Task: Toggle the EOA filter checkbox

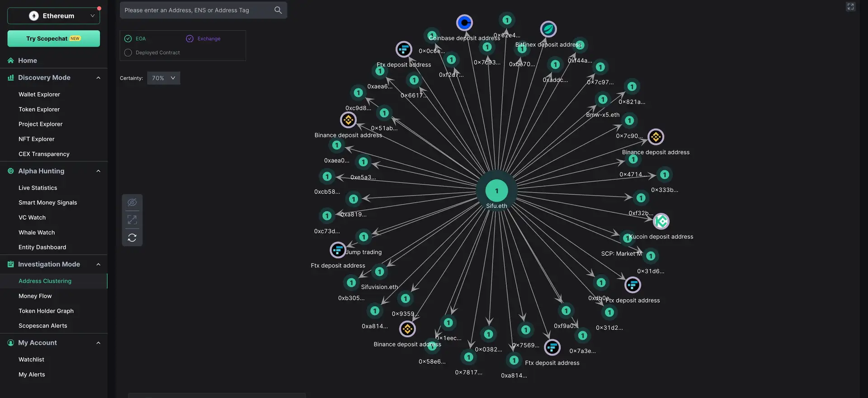Action: pyautogui.click(x=128, y=39)
